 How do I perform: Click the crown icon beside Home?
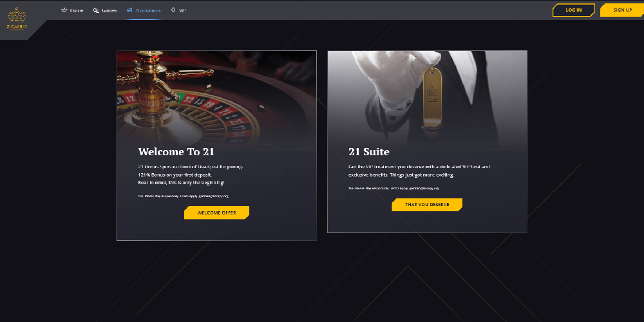(x=64, y=10)
